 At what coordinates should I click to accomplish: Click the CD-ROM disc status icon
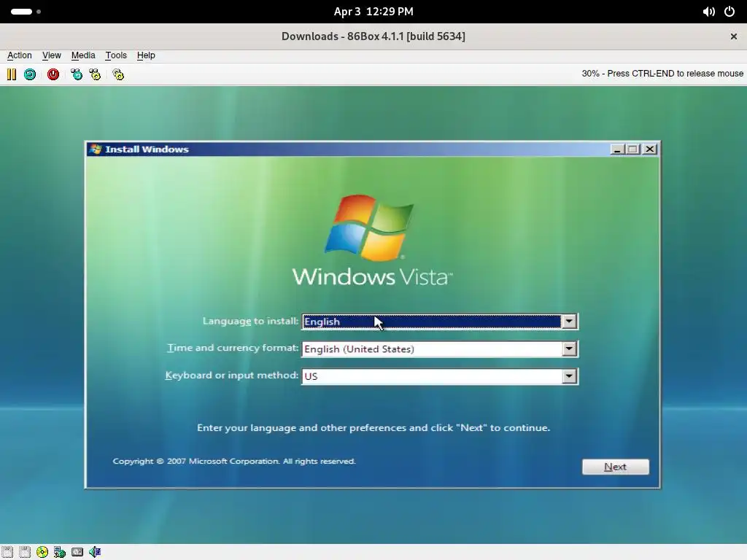point(42,552)
